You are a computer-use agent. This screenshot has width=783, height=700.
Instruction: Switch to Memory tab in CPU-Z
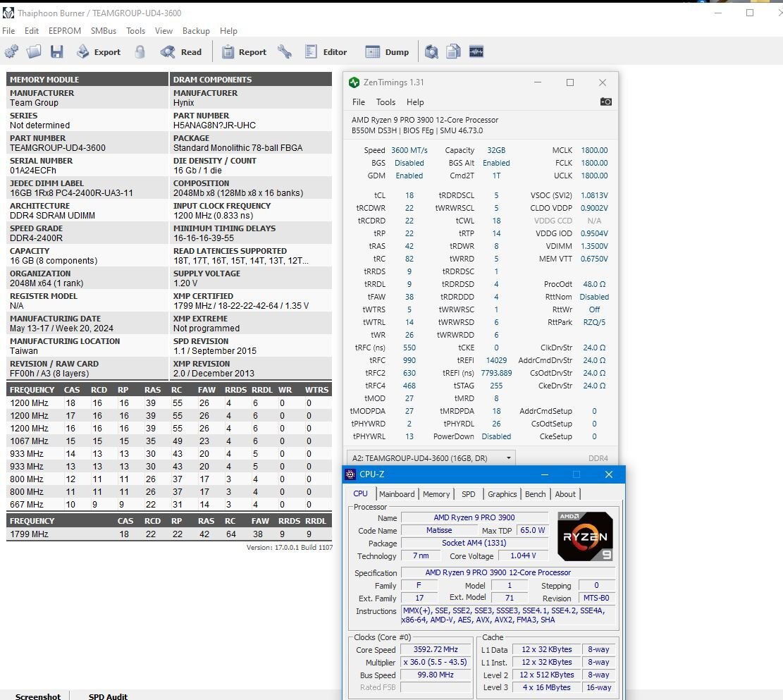click(436, 494)
